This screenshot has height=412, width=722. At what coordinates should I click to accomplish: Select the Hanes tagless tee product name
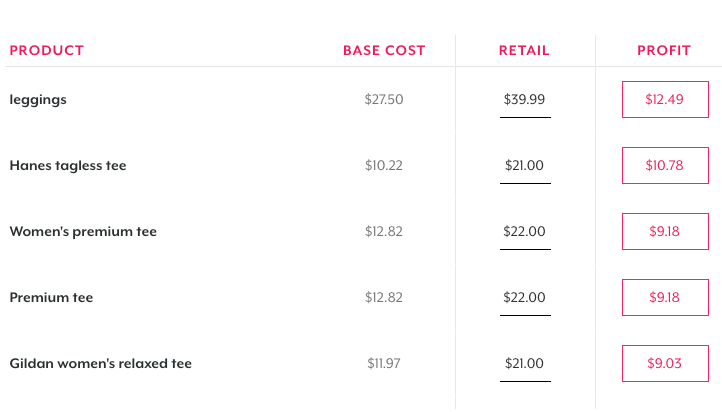coord(68,166)
